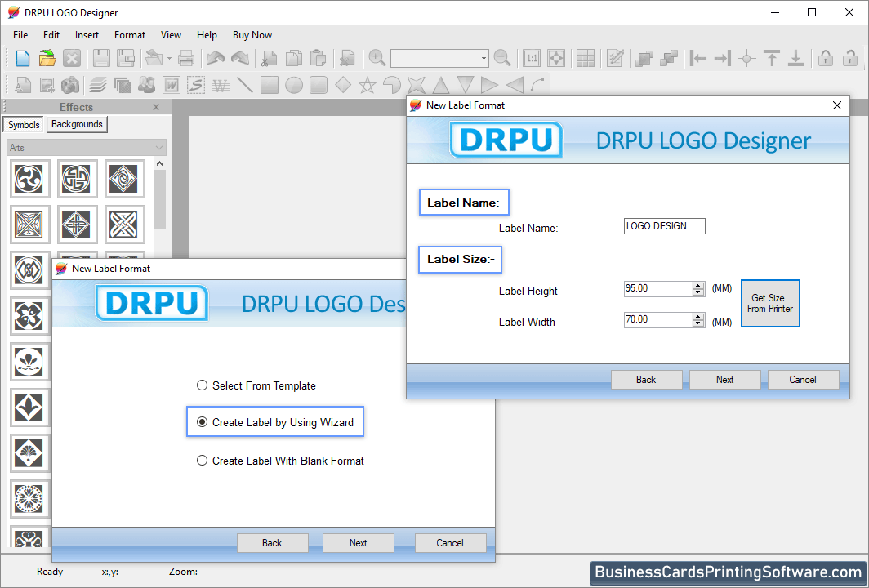Click Back in the wizard selection dialog
869x588 pixels.
(272, 543)
